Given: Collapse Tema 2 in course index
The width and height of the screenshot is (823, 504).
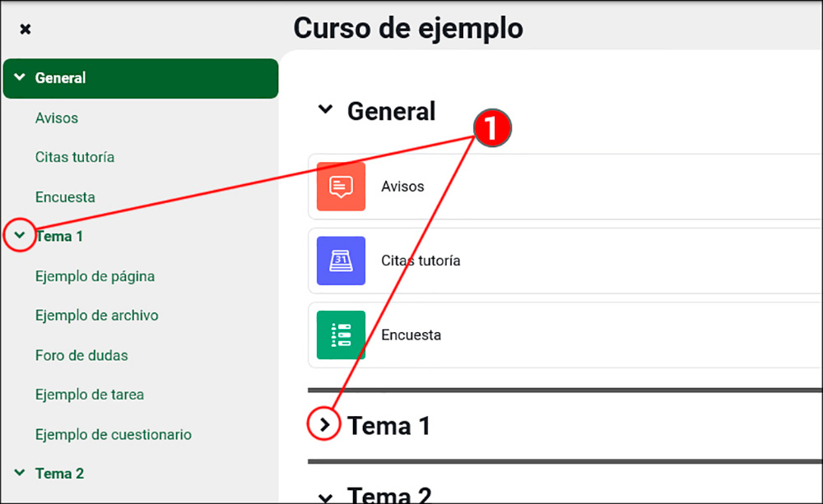Looking at the screenshot, I should pyautogui.click(x=20, y=474).
